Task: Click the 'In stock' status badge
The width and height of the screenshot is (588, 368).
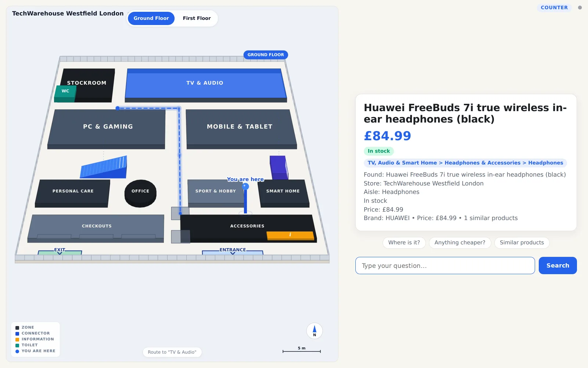Action: click(x=379, y=151)
